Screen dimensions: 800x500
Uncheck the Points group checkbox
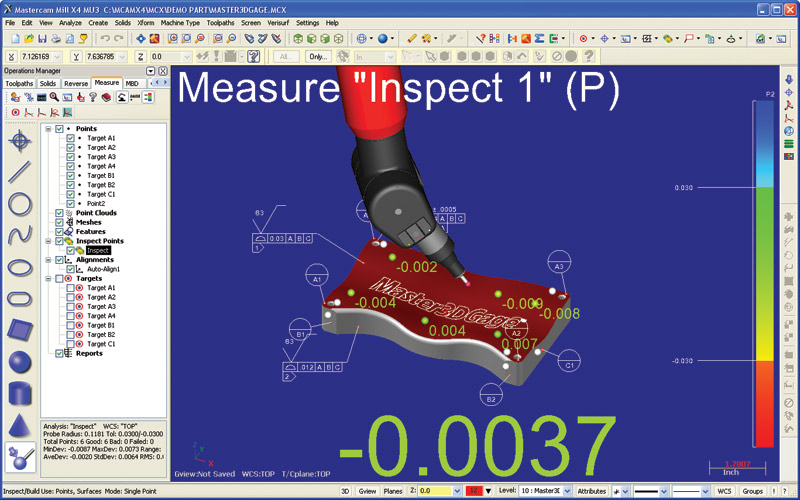[x=60, y=129]
